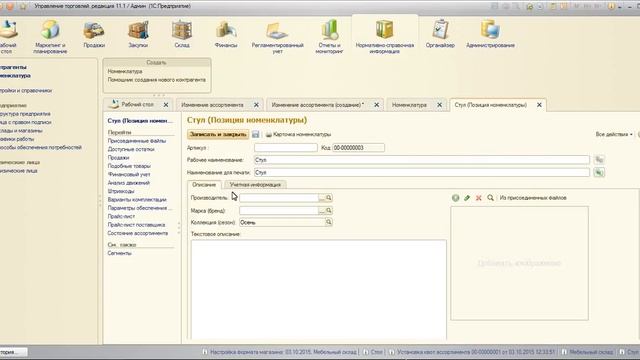Open Карточка номенклатуры print form
The height and width of the screenshot is (360, 640).
pos(298,134)
